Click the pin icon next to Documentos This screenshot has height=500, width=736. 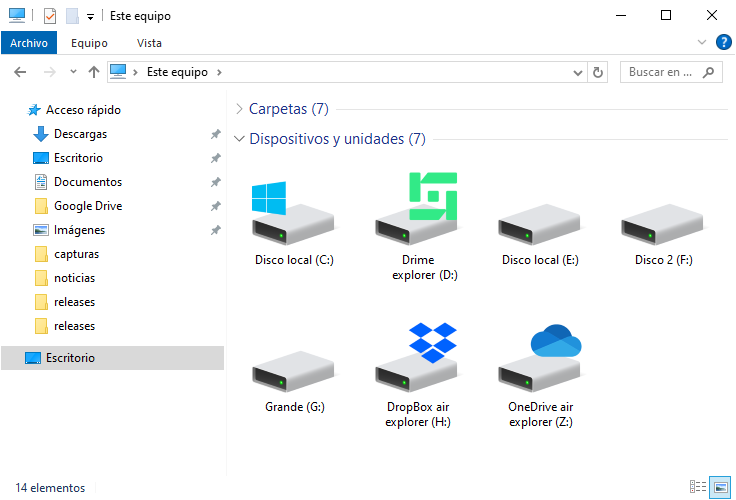click(x=215, y=182)
